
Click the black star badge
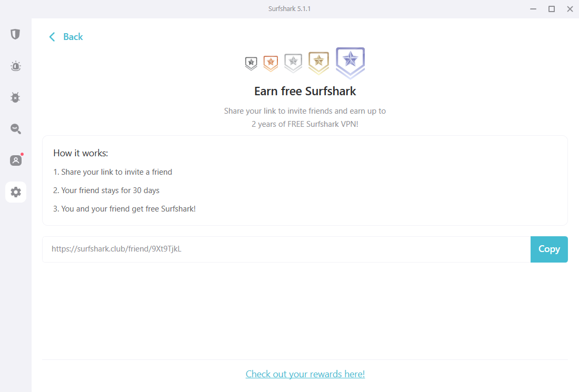[251, 64]
